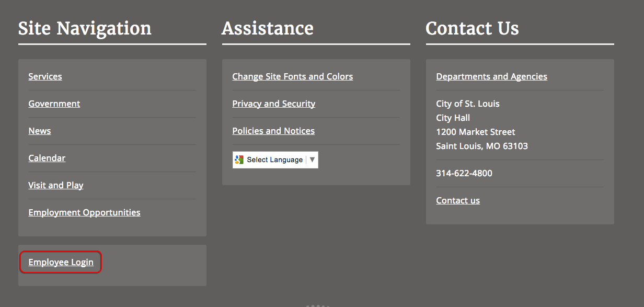Screen dimensions: 644x307
Task: Open Departments and Agencies link
Action: click(x=492, y=76)
